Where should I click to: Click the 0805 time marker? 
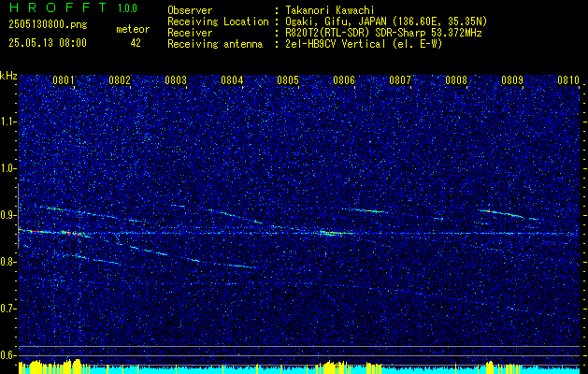click(x=288, y=80)
